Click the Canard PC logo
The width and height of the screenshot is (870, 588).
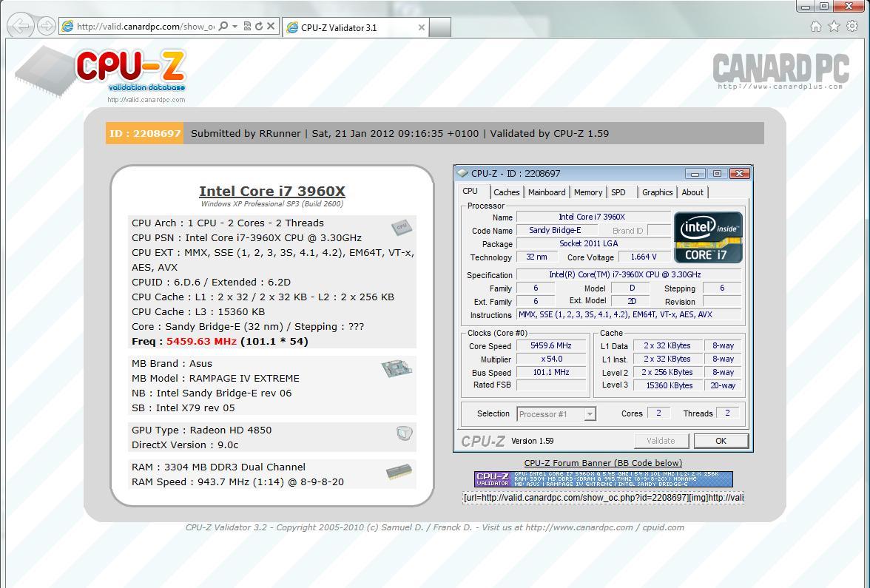point(780,71)
